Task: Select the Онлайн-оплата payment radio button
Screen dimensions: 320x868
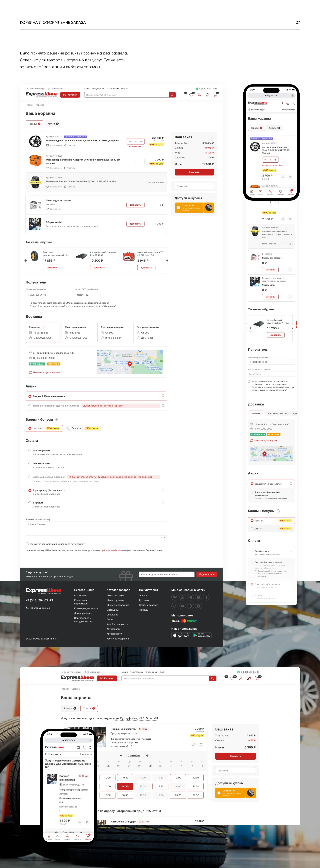Action: click(30, 464)
